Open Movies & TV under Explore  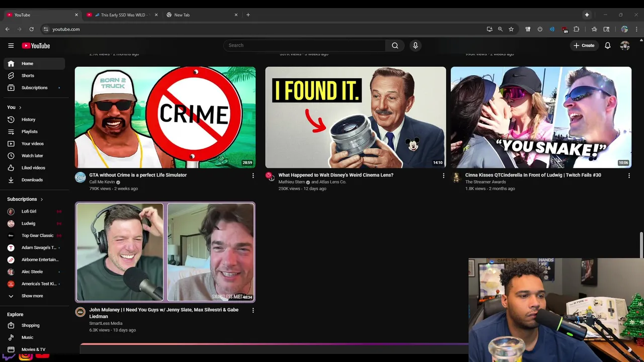coord(34,349)
